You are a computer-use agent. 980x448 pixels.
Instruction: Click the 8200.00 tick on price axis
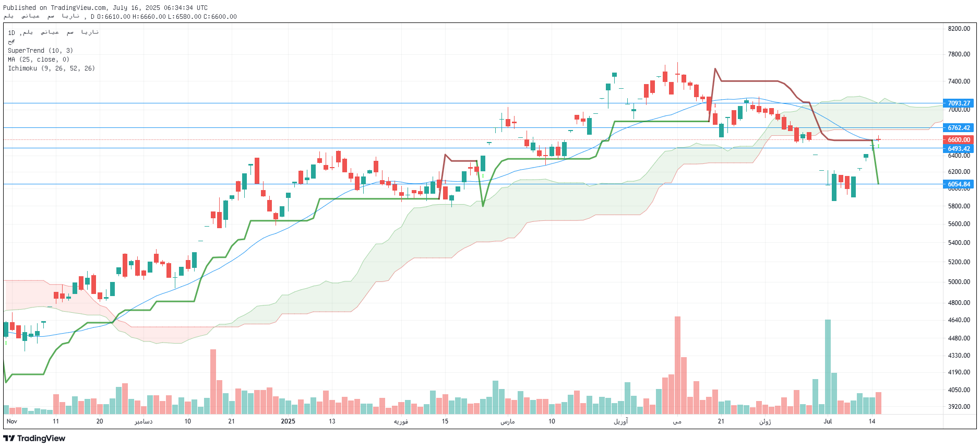point(959,29)
